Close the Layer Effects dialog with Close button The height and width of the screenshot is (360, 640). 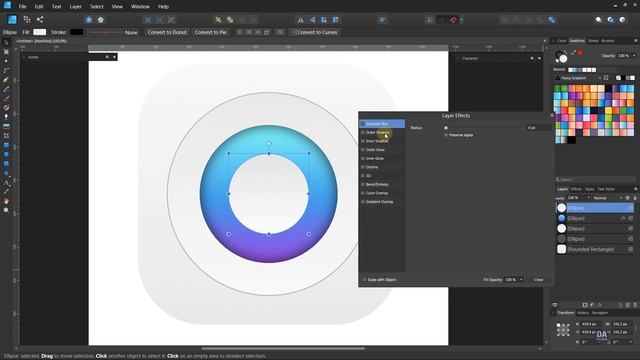[538, 280]
